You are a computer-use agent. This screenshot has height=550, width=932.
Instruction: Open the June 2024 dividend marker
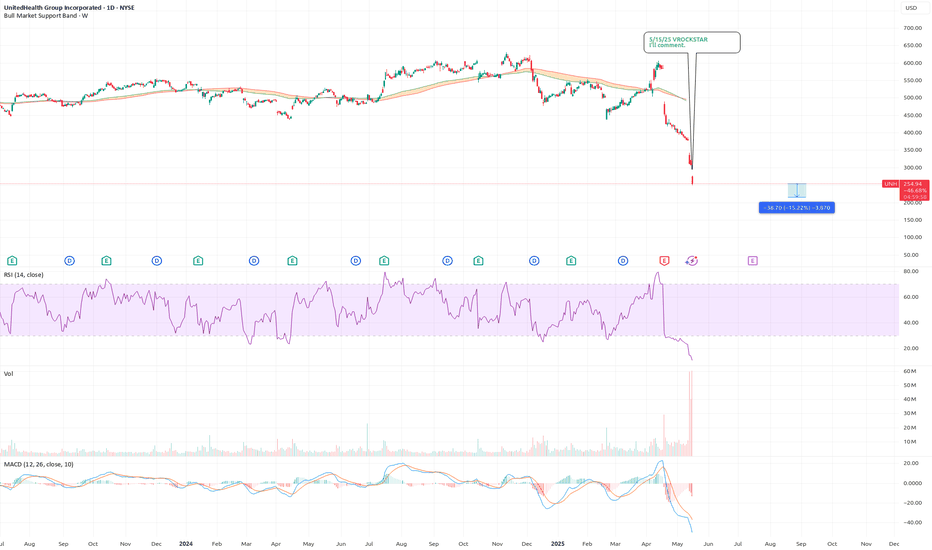click(x=355, y=260)
